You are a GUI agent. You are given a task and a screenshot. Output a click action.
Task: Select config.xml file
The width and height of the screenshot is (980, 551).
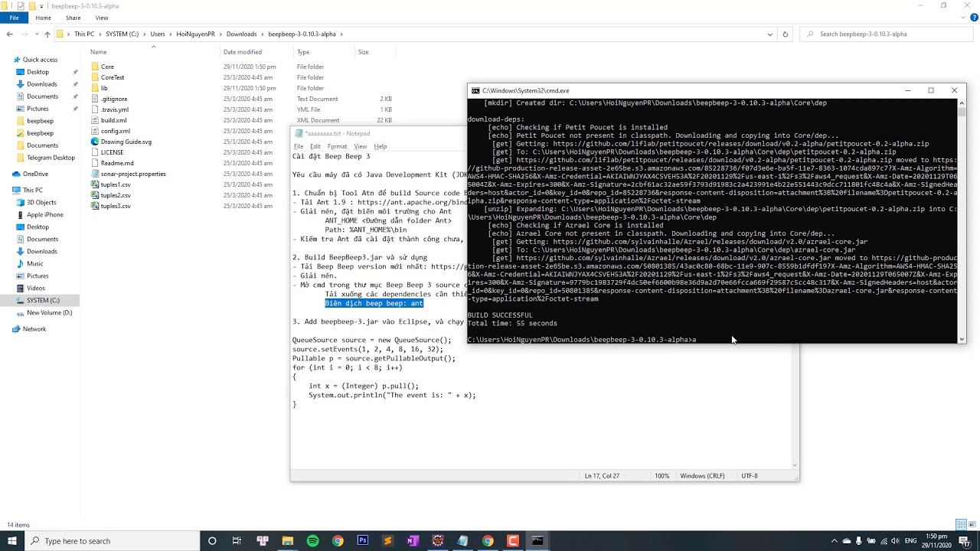coord(115,131)
